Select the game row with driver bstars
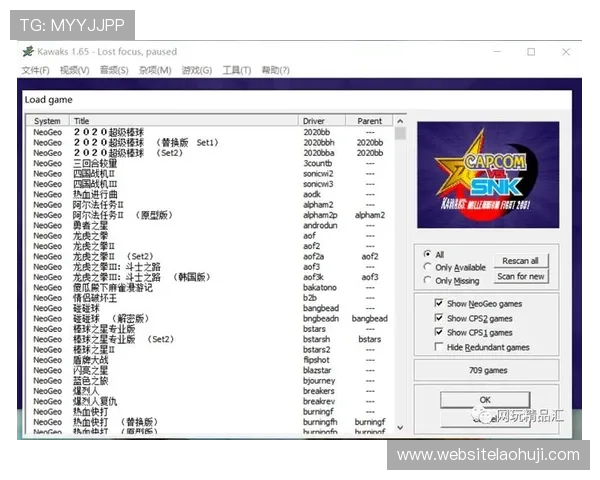This screenshot has height=480, width=600. point(210,328)
